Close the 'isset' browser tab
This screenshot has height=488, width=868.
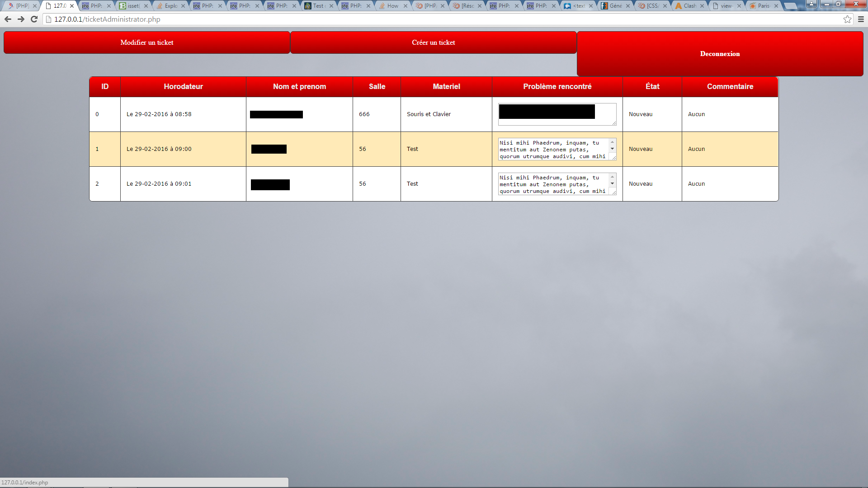[146, 6]
